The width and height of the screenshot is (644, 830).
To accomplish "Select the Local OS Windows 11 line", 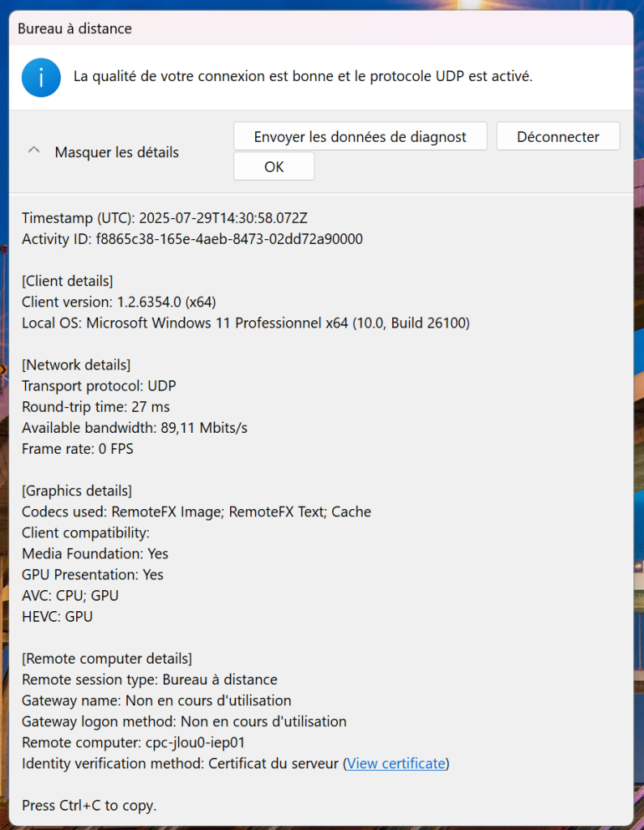I will [x=245, y=323].
